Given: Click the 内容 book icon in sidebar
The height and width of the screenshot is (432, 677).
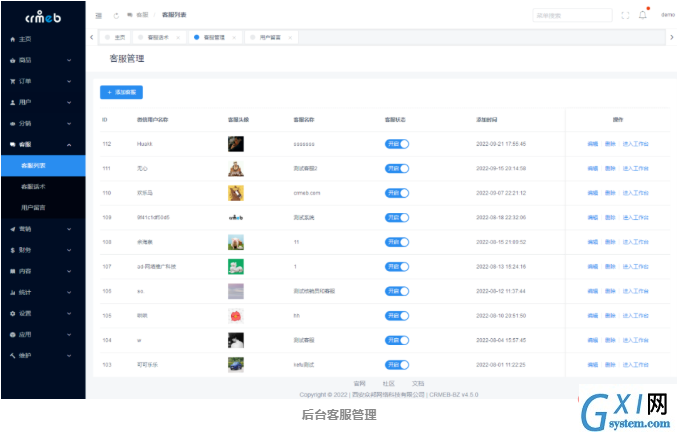Looking at the screenshot, I should pyautogui.click(x=13, y=271).
